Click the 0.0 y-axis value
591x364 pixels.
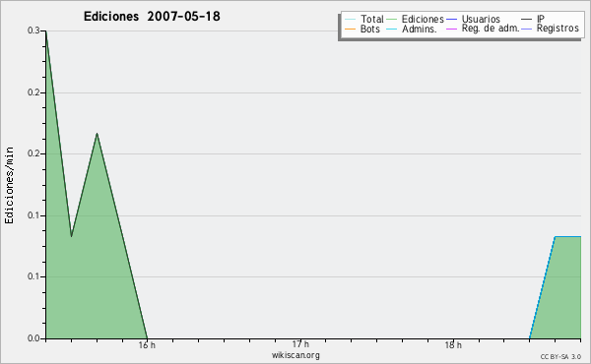coord(33,338)
